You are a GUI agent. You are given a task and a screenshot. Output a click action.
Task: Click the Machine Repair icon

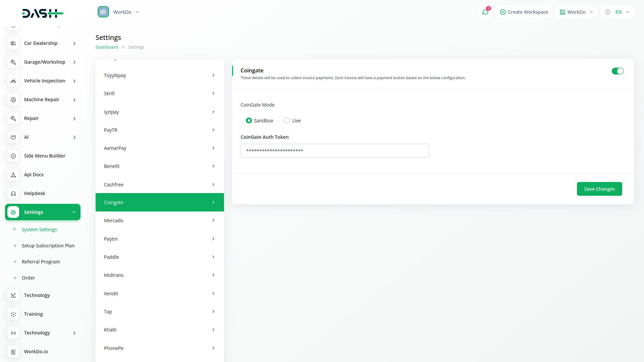[x=13, y=100]
